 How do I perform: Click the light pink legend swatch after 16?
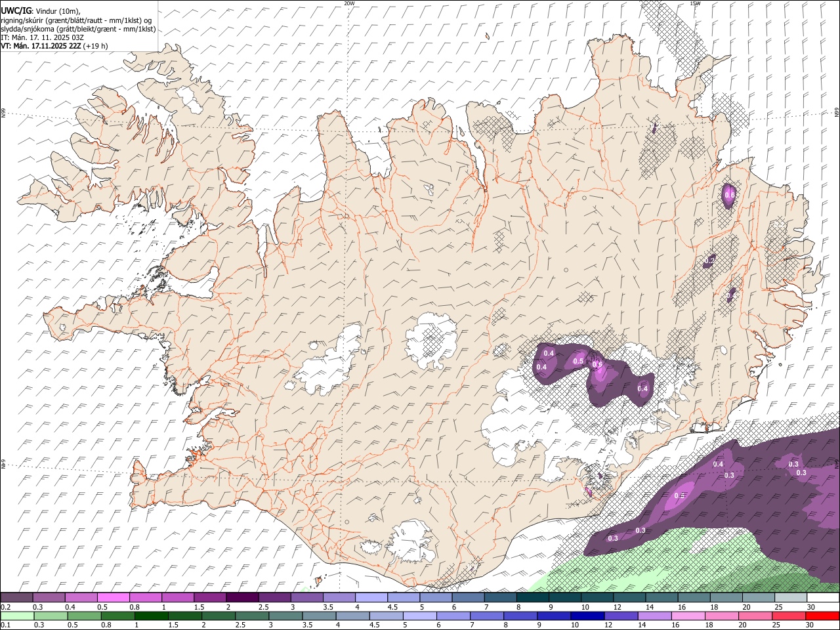[688, 616]
